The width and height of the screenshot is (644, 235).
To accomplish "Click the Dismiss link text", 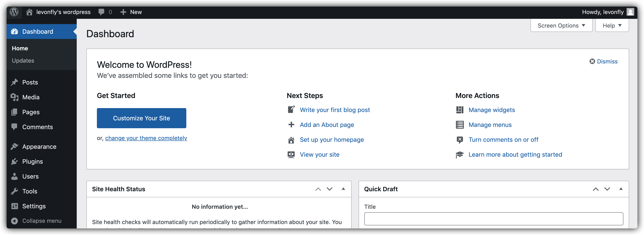I will tap(607, 61).
